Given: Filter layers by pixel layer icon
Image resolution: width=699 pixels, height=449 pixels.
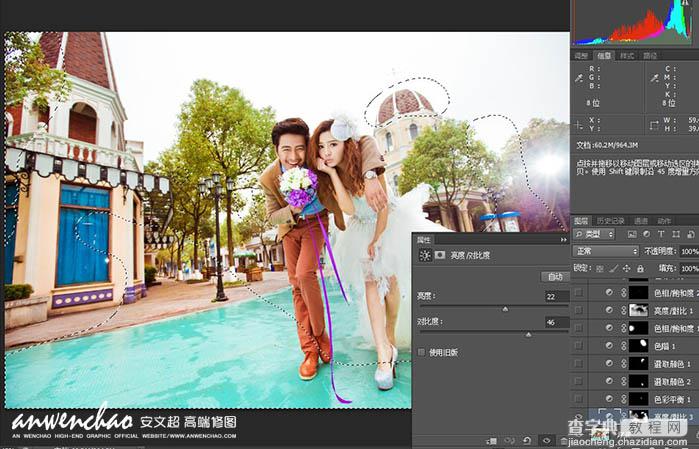Looking at the screenshot, I should pos(632,234).
